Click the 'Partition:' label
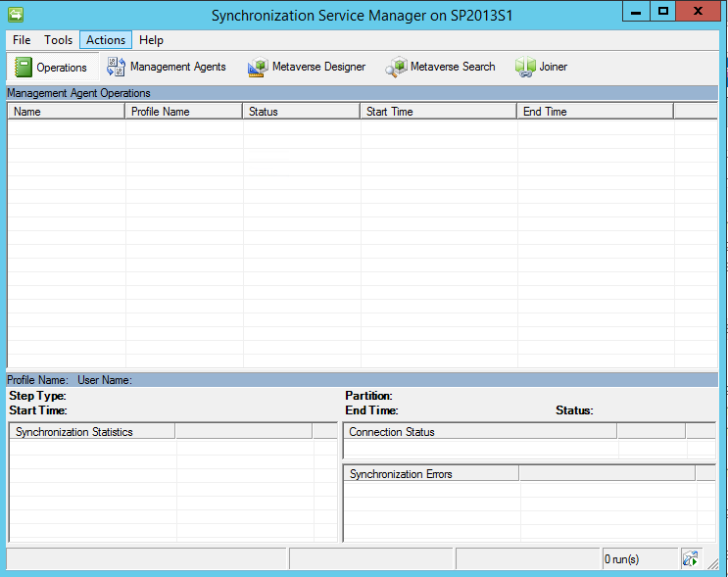The image size is (728, 577). click(x=368, y=396)
